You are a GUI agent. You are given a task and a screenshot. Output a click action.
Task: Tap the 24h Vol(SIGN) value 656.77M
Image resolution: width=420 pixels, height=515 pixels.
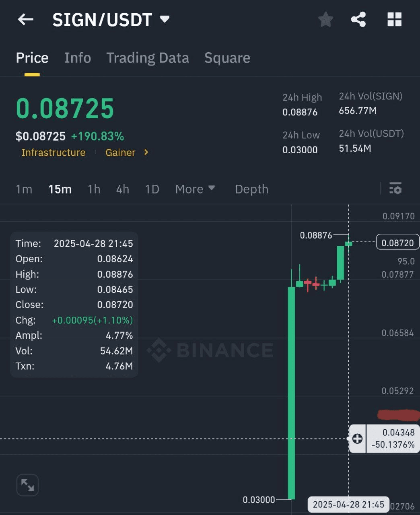point(358,111)
